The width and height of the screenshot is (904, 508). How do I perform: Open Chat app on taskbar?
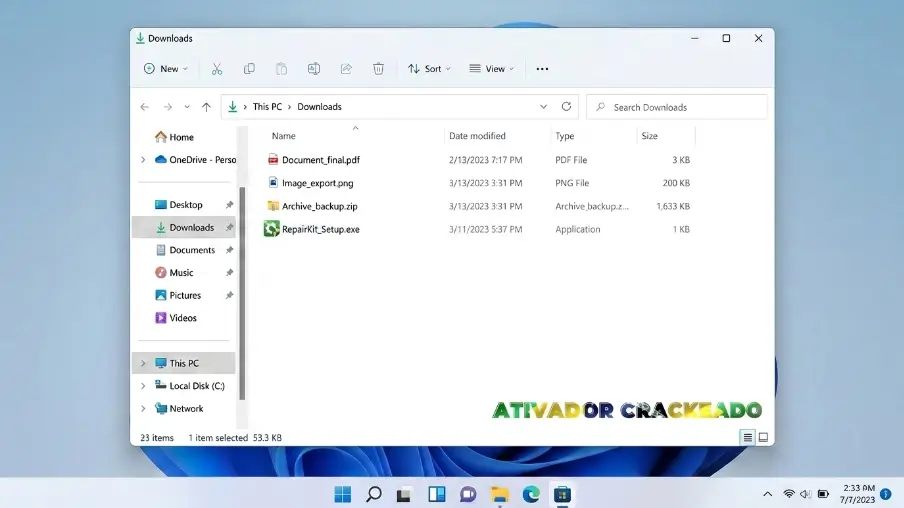pos(468,494)
